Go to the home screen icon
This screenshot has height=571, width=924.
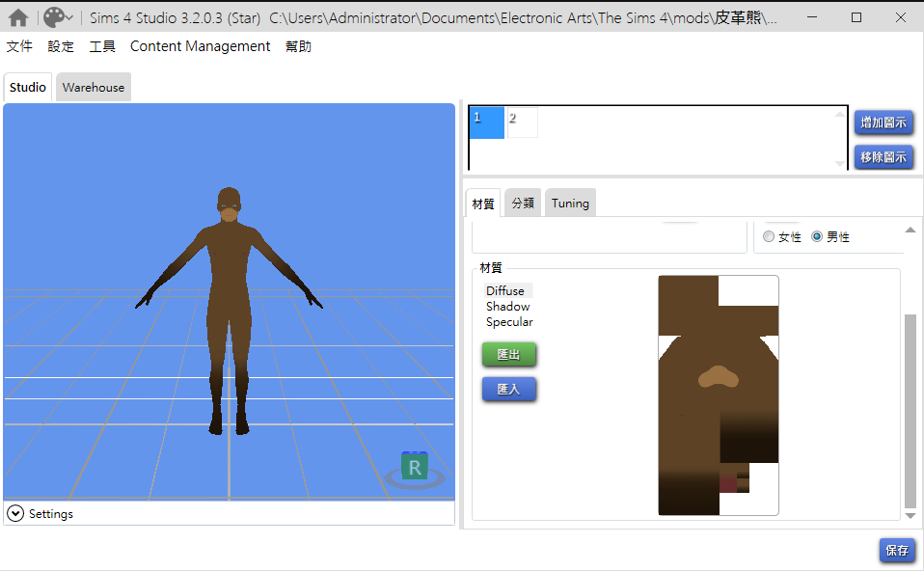18,17
